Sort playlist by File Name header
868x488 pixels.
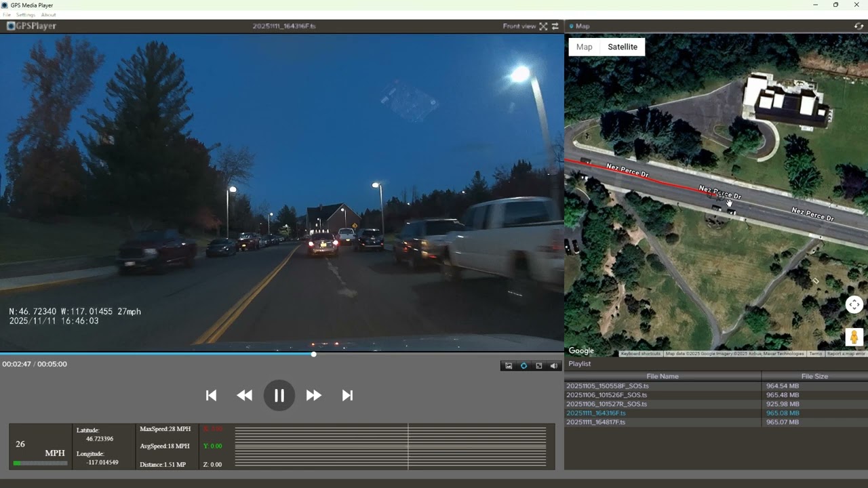[663, 376]
